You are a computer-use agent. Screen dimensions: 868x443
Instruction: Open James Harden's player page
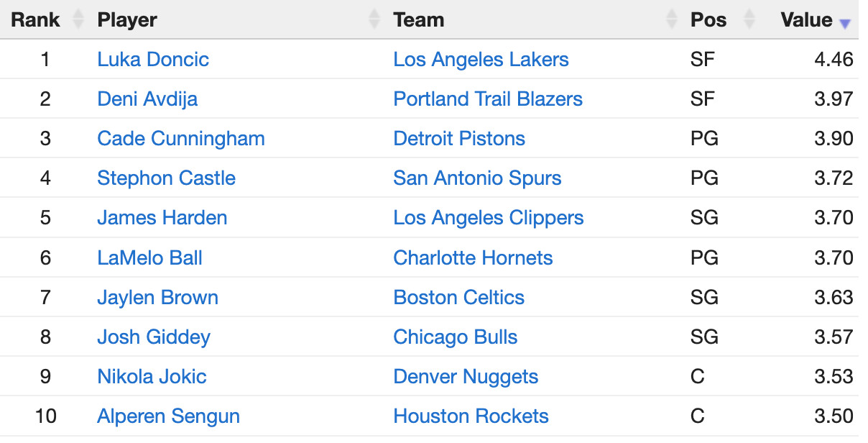pos(162,218)
